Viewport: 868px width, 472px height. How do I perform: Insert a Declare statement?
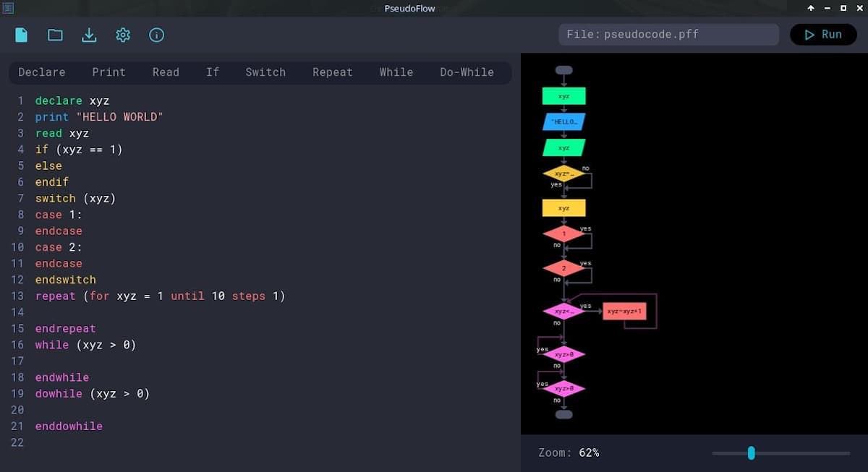(x=42, y=72)
